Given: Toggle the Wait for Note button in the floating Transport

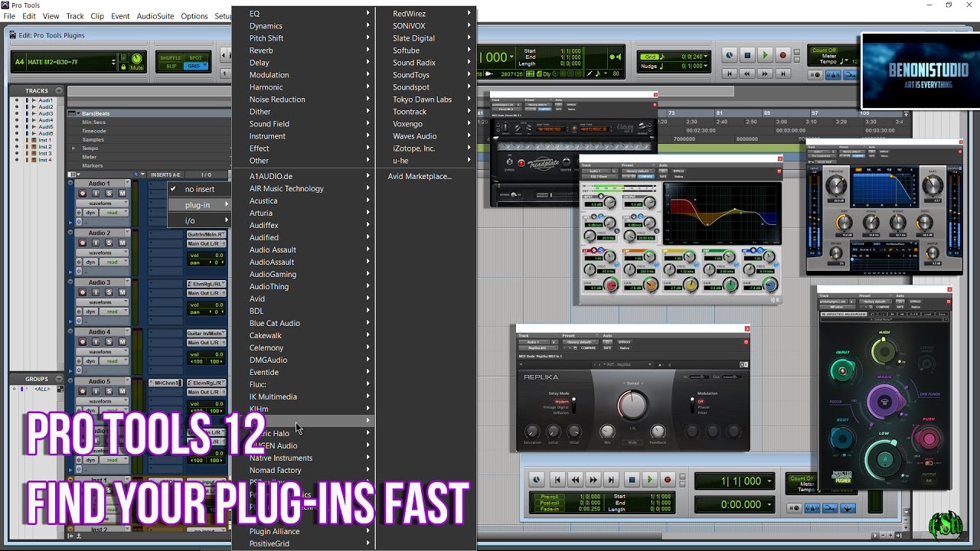Looking at the screenshot, I should point(795,508).
